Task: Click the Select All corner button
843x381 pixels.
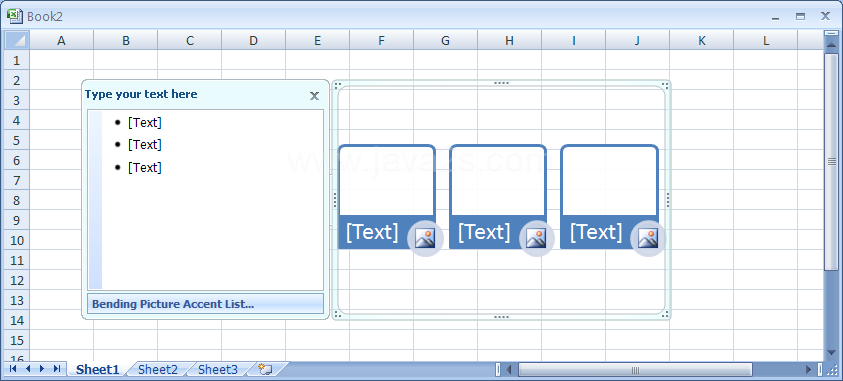Action: point(17,40)
